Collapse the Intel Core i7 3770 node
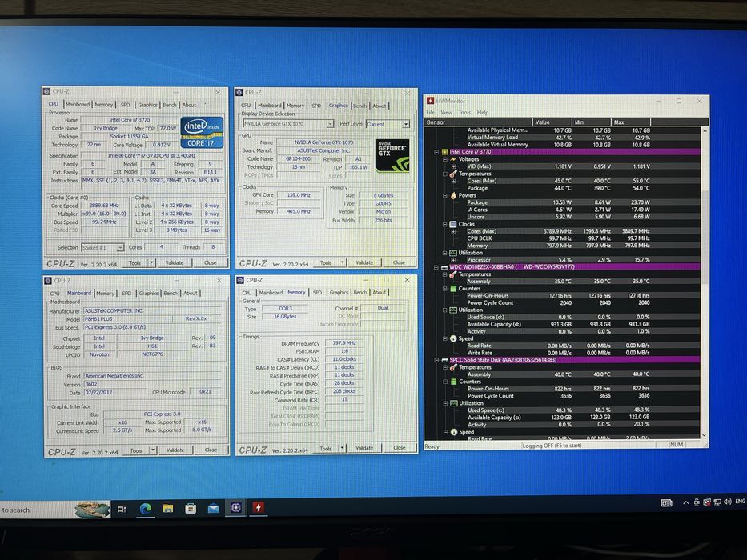This screenshot has width=747, height=560. click(x=436, y=152)
